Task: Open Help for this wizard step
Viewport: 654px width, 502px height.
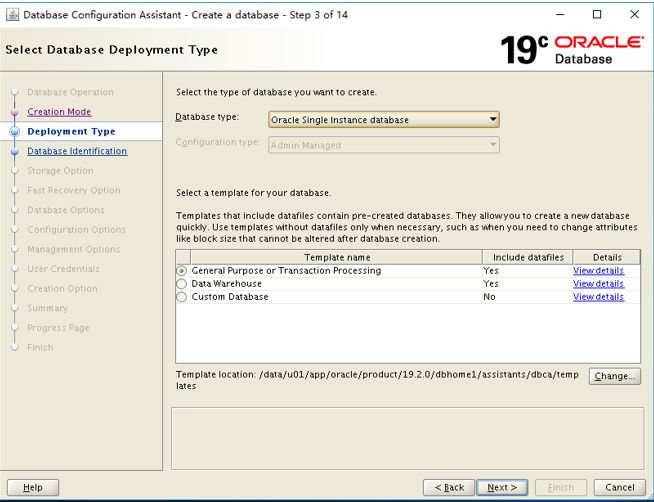Action: point(33,487)
